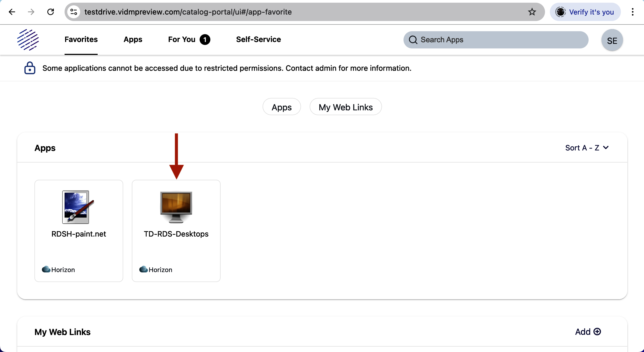Reload the page with refresh icon
The width and height of the screenshot is (644, 352).
click(x=51, y=12)
